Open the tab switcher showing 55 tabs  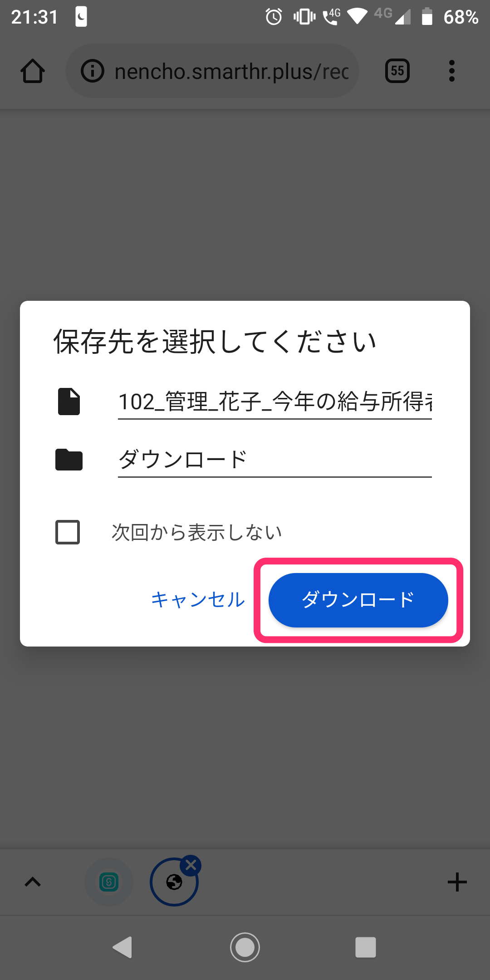[397, 71]
